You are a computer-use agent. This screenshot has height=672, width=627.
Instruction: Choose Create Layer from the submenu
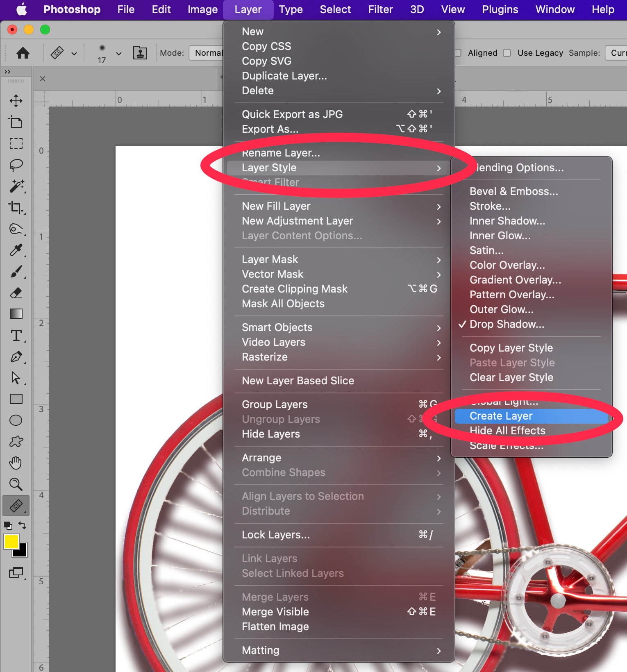coord(501,416)
